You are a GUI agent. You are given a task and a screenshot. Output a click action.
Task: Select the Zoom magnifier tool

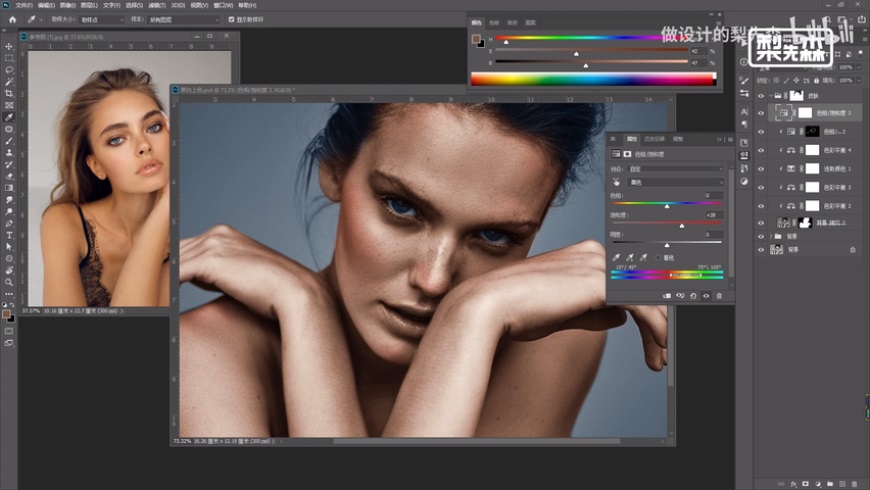point(9,281)
